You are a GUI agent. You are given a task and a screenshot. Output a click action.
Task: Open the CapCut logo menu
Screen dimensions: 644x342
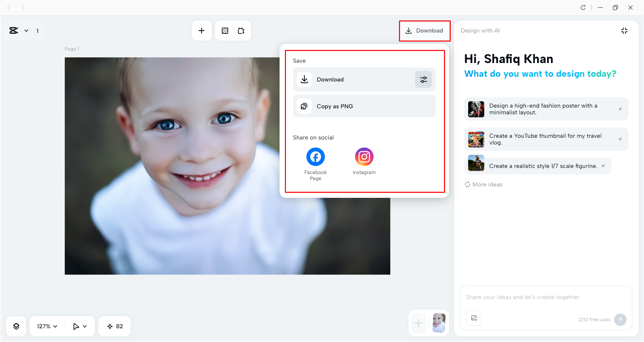(x=14, y=31)
